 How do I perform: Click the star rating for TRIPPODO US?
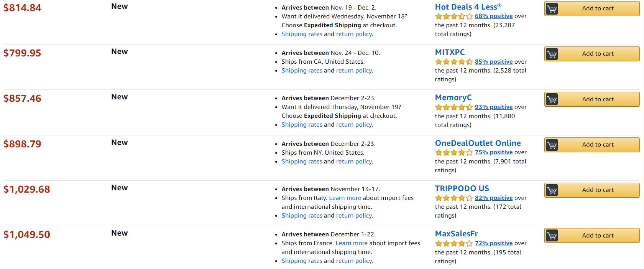454,198
